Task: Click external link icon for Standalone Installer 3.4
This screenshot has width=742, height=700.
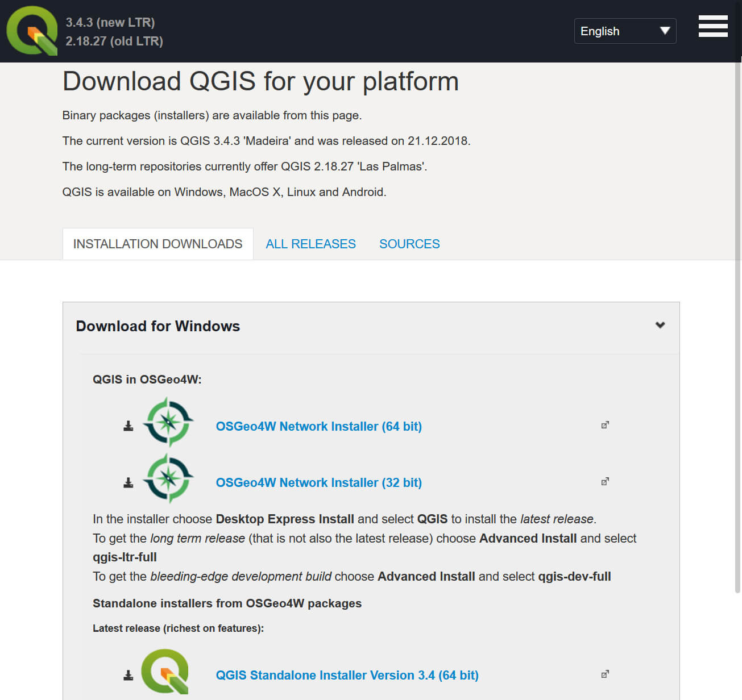Action: 605,674
